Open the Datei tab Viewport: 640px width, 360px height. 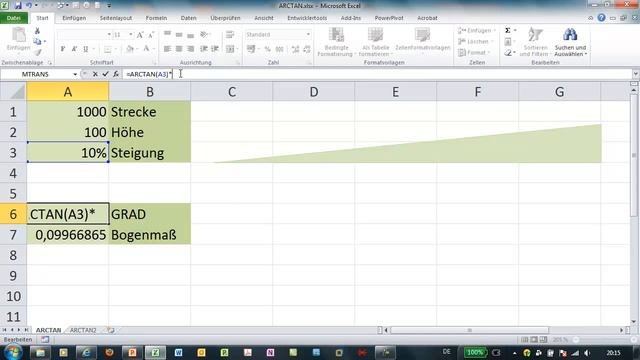(x=14, y=18)
